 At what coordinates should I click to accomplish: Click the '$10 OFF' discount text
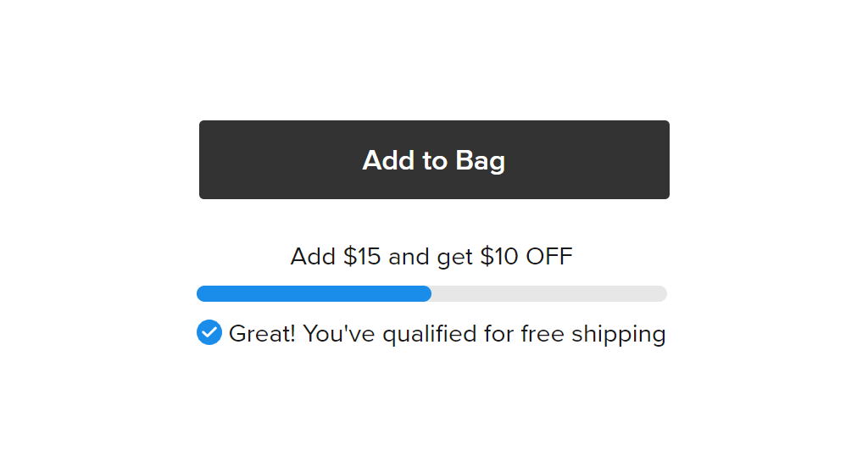(526, 256)
